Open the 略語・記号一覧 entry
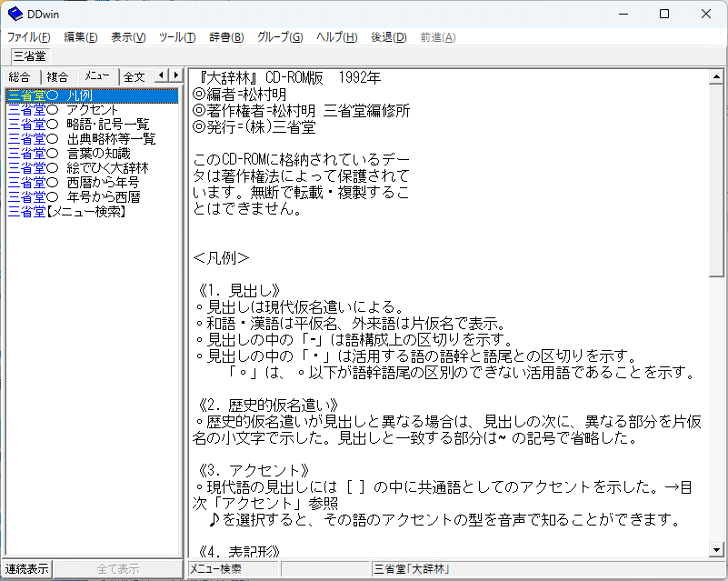This screenshot has width=728, height=581. (108, 125)
